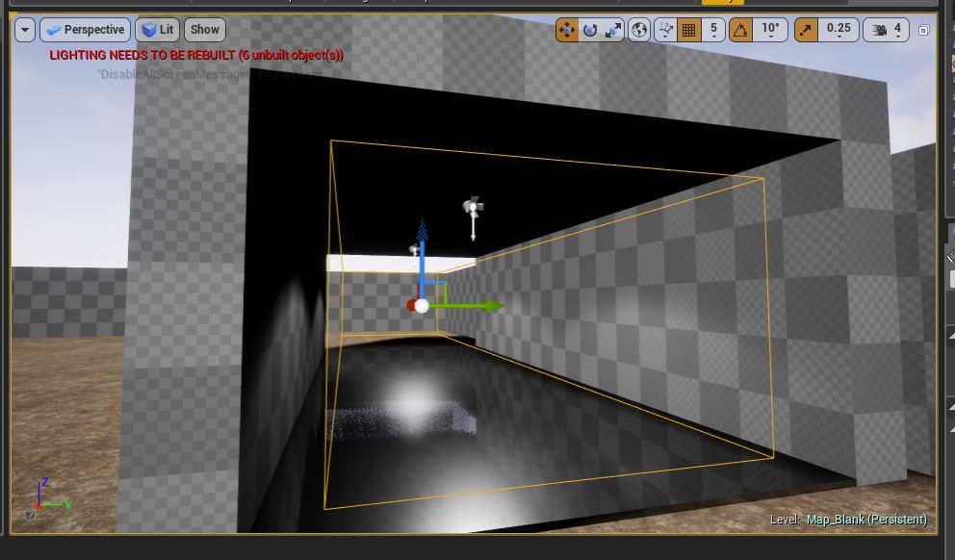
Task: Click the white gizmo center sphere
Action: coord(421,306)
